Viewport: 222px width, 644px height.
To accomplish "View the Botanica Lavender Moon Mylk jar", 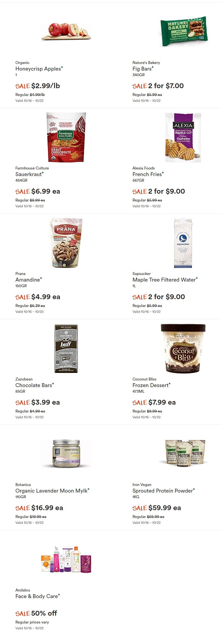I will tap(66, 454).
